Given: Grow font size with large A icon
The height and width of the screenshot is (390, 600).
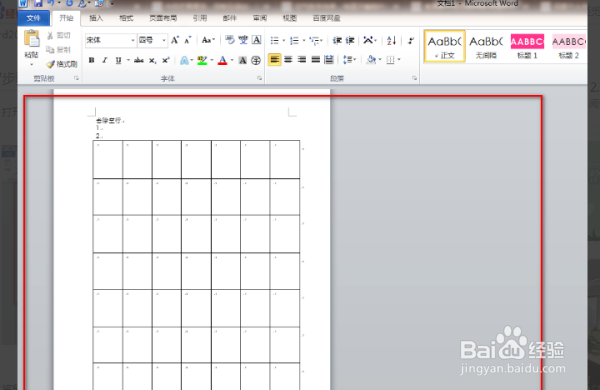Looking at the screenshot, I should point(175,40).
